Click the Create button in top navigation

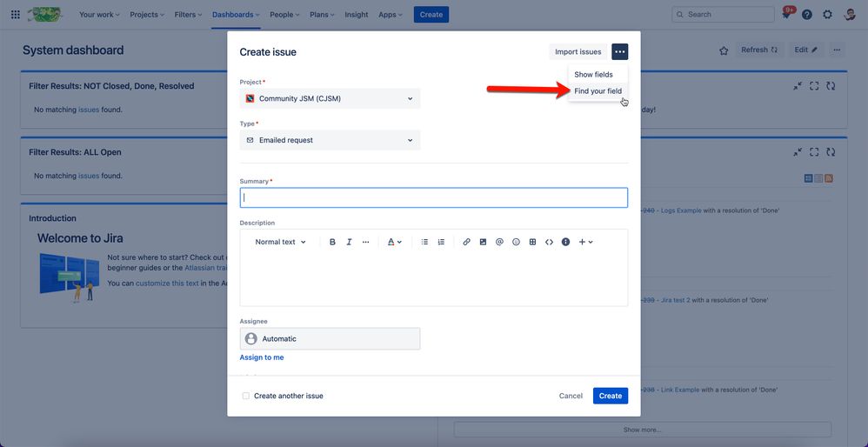coord(431,15)
